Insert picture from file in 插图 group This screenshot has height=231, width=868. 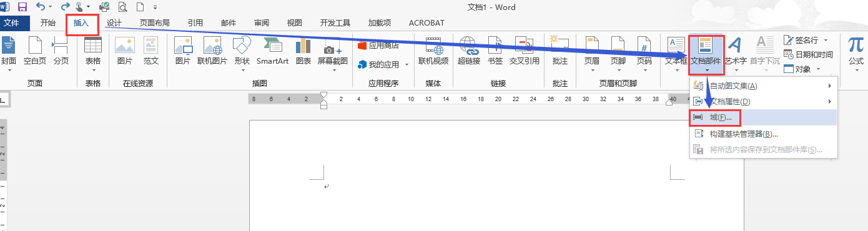point(182,51)
